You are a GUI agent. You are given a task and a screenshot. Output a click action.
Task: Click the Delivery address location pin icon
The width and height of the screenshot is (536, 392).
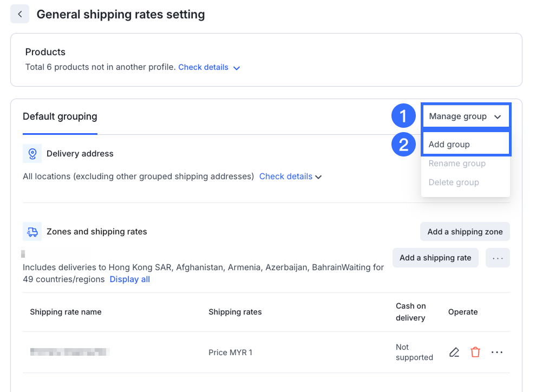click(32, 154)
